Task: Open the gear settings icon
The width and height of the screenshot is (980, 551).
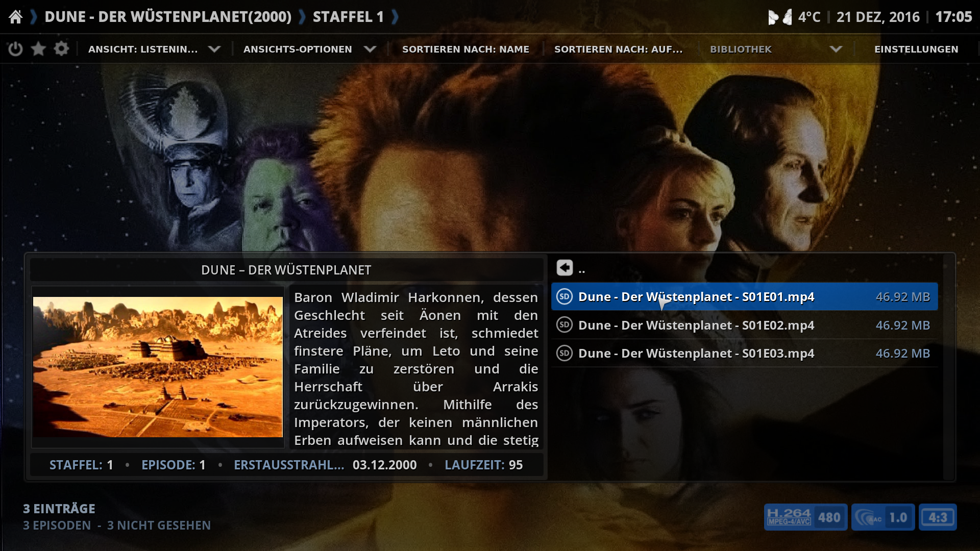Action: (61, 49)
